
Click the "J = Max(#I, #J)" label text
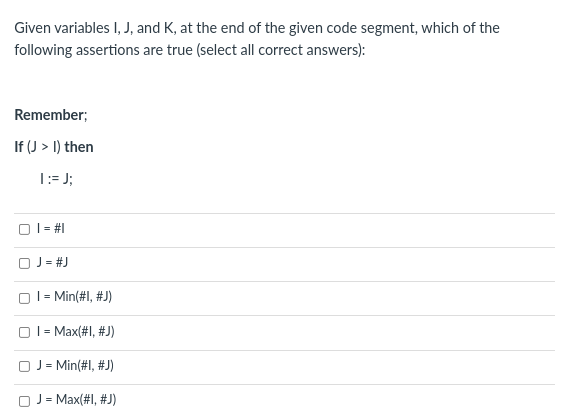click(x=77, y=399)
